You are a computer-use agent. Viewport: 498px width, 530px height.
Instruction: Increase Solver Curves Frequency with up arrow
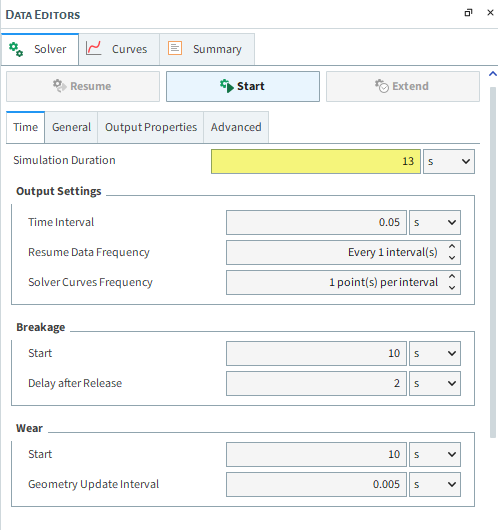tap(452, 276)
